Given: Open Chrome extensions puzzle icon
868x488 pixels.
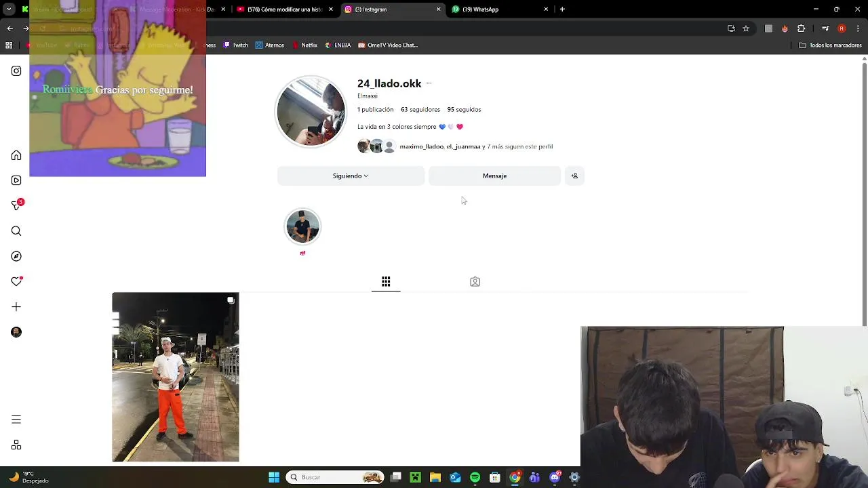Looking at the screenshot, I should coord(802,28).
